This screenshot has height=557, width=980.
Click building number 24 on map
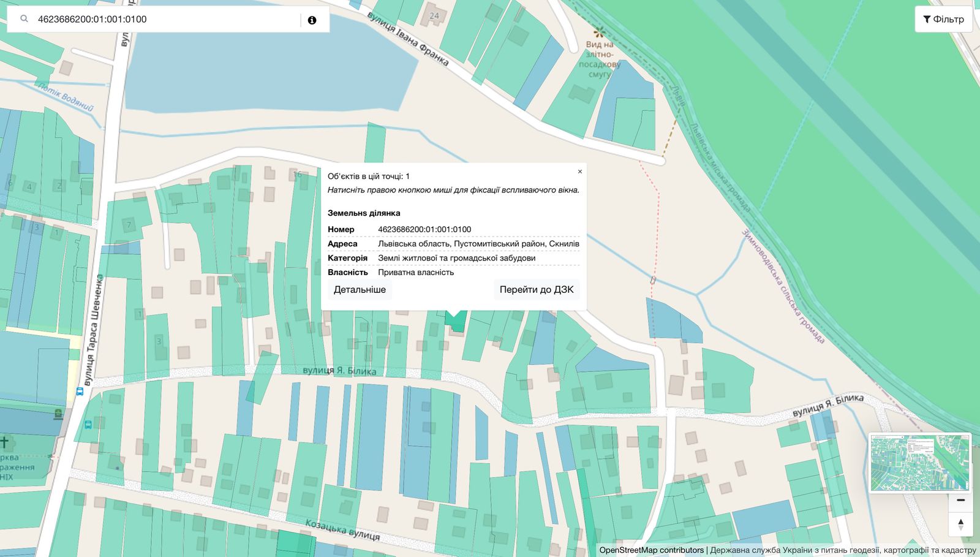[x=434, y=16]
